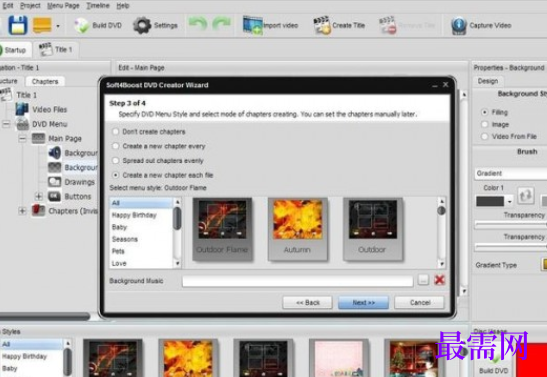Open the dropdown arrow beside the yellow icon
The height and width of the screenshot is (377, 547).
tap(58, 26)
